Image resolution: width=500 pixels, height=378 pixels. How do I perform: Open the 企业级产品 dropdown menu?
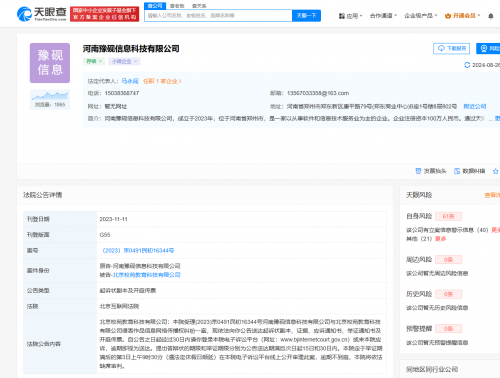420,16
